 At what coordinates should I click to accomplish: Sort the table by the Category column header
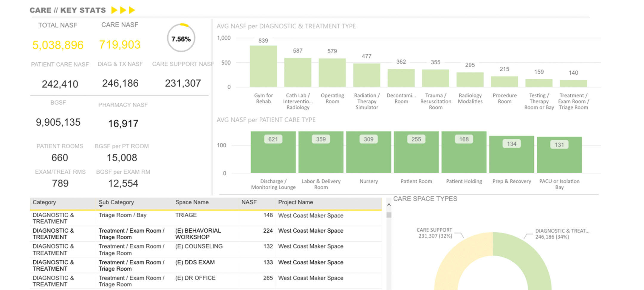pos(44,202)
